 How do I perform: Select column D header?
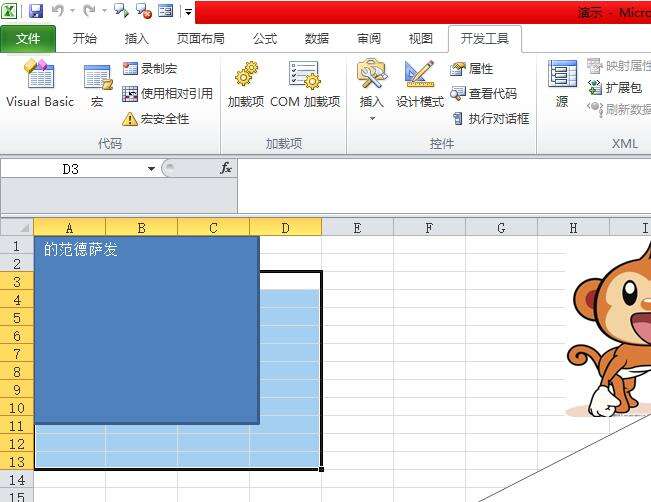pos(286,228)
